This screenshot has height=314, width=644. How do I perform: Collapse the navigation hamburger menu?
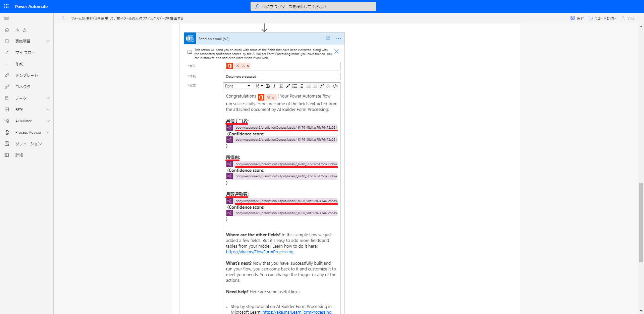tap(6, 18)
